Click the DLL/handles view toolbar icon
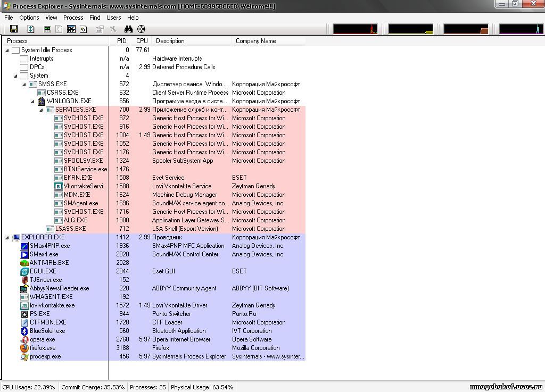The image size is (545, 392). (84, 29)
